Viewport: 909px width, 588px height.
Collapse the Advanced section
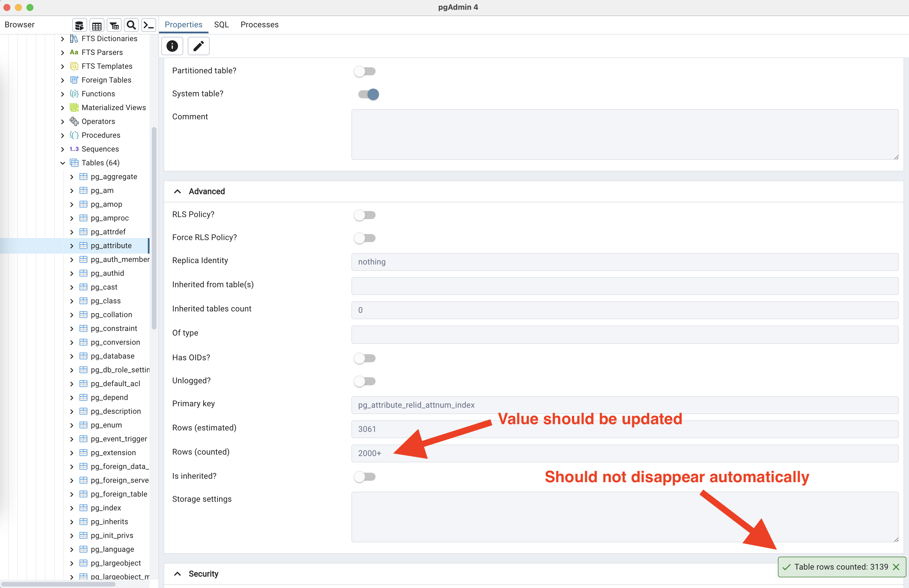pyautogui.click(x=177, y=191)
